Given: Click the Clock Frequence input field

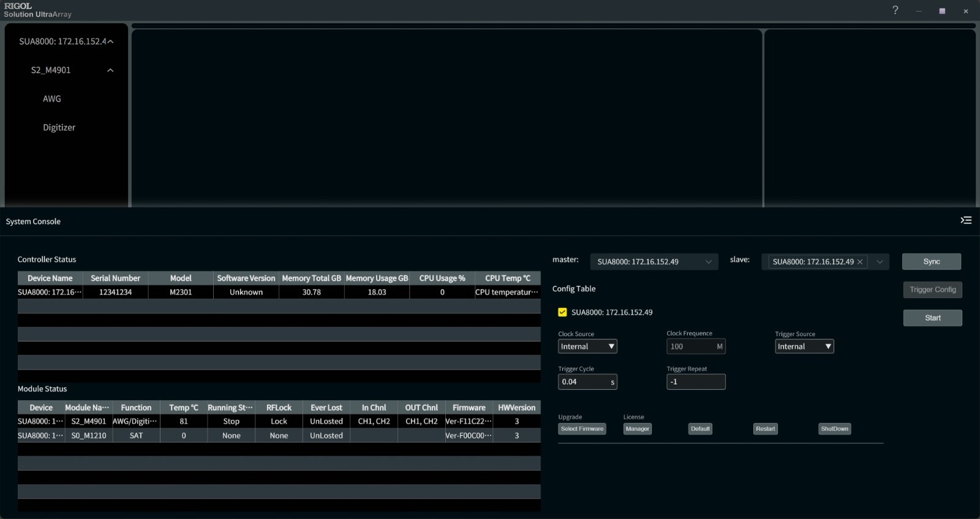Looking at the screenshot, I should [x=696, y=346].
